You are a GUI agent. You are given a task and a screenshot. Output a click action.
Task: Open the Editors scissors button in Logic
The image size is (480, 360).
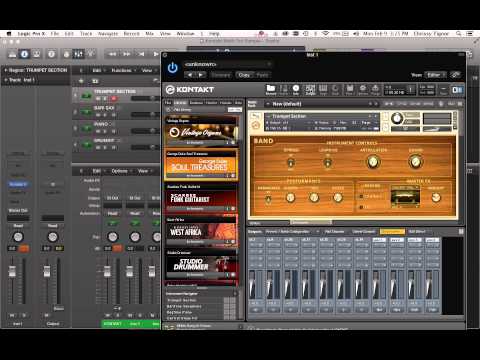[91, 54]
